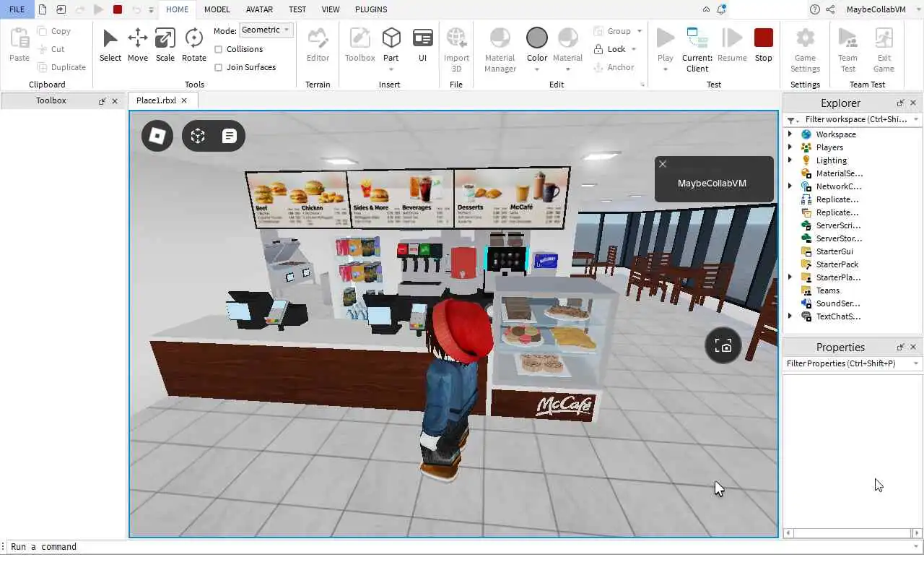Select Teams in Explorer
Image resolution: width=924 pixels, height=578 pixels.
pos(827,290)
